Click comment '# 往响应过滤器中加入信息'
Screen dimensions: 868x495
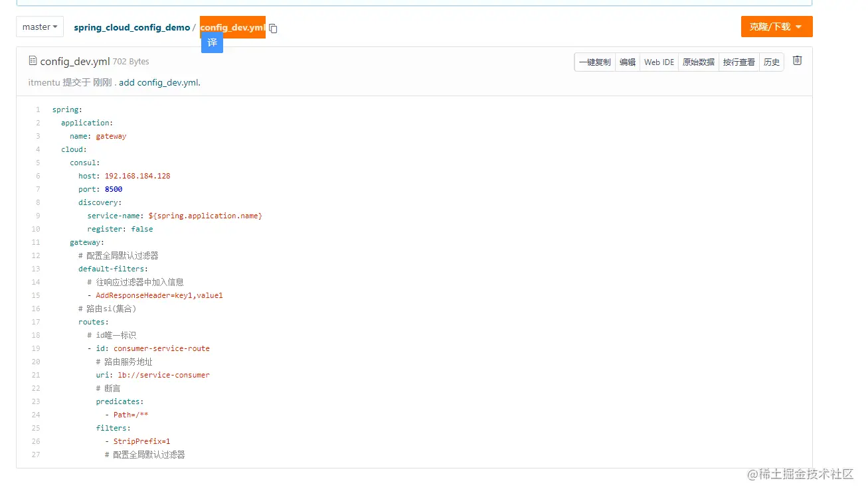(x=135, y=282)
